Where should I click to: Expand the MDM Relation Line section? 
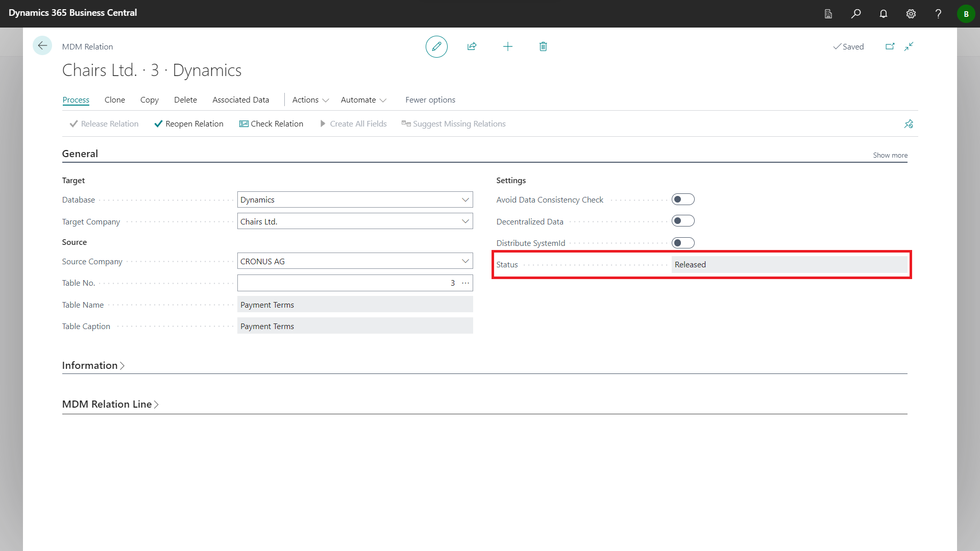(110, 404)
